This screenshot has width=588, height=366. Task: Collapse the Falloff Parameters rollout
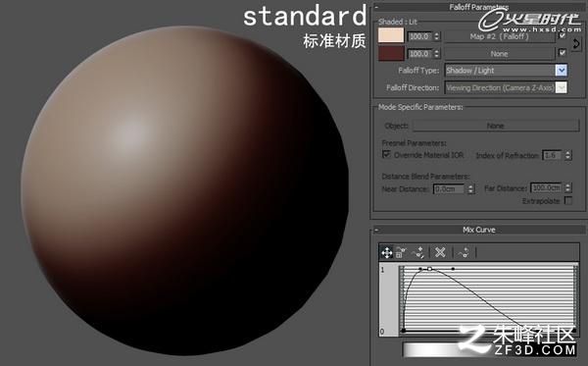pos(376,7)
